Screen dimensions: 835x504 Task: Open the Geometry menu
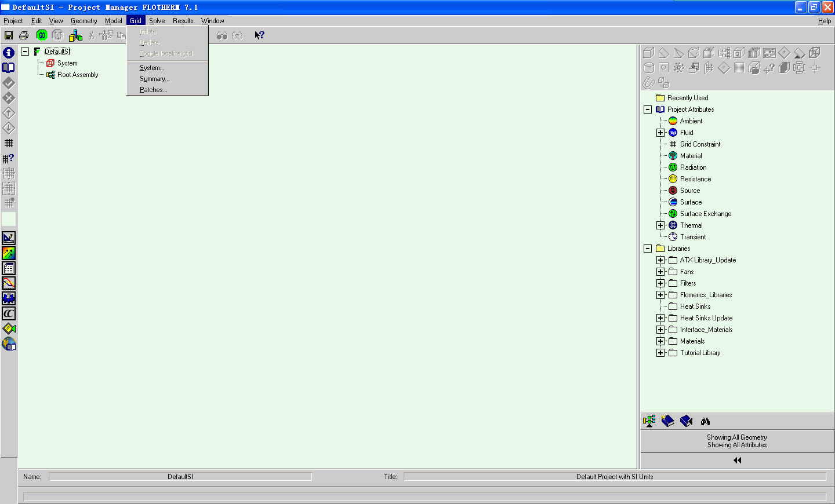coord(84,21)
